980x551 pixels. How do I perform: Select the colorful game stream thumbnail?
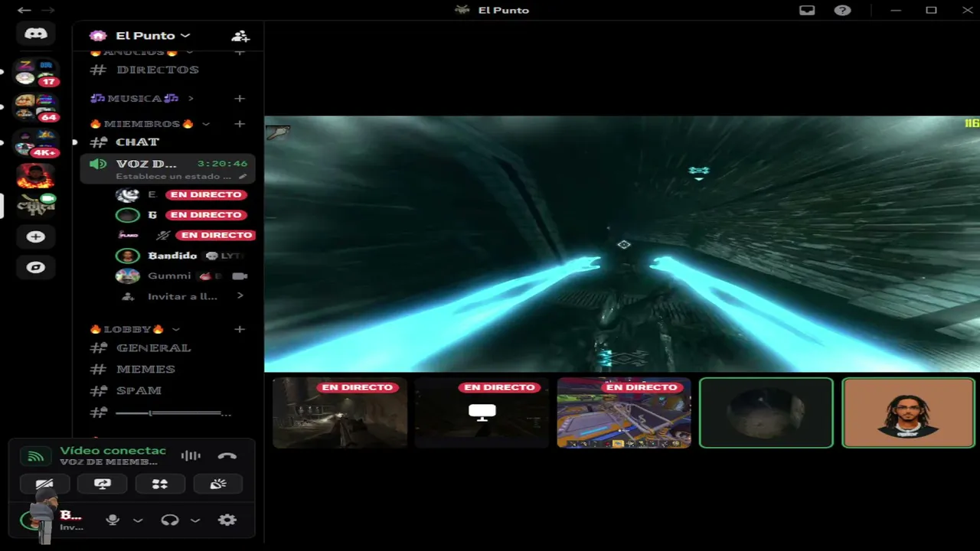(624, 412)
